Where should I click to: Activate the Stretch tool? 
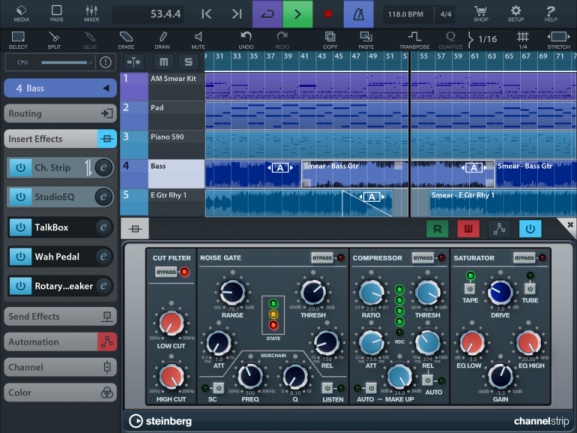point(558,40)
